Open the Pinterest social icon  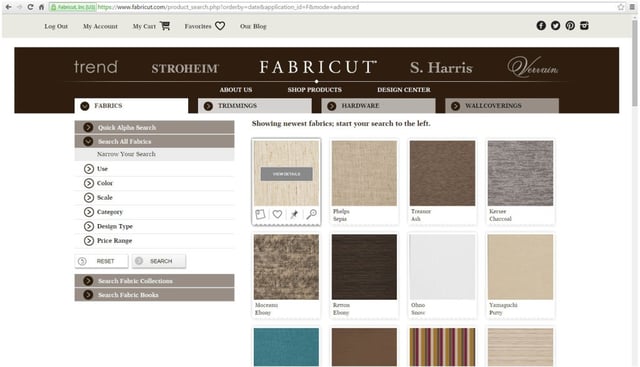[x=570, y=26]
